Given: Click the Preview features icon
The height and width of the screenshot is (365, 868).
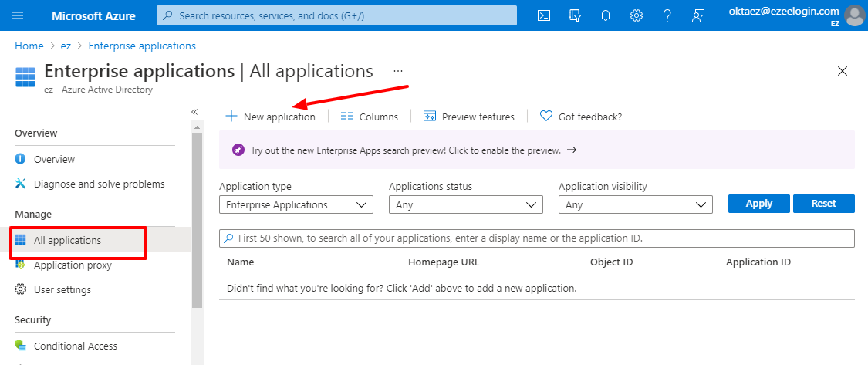Looking at the screenshot, I should [x=430, y=117].
